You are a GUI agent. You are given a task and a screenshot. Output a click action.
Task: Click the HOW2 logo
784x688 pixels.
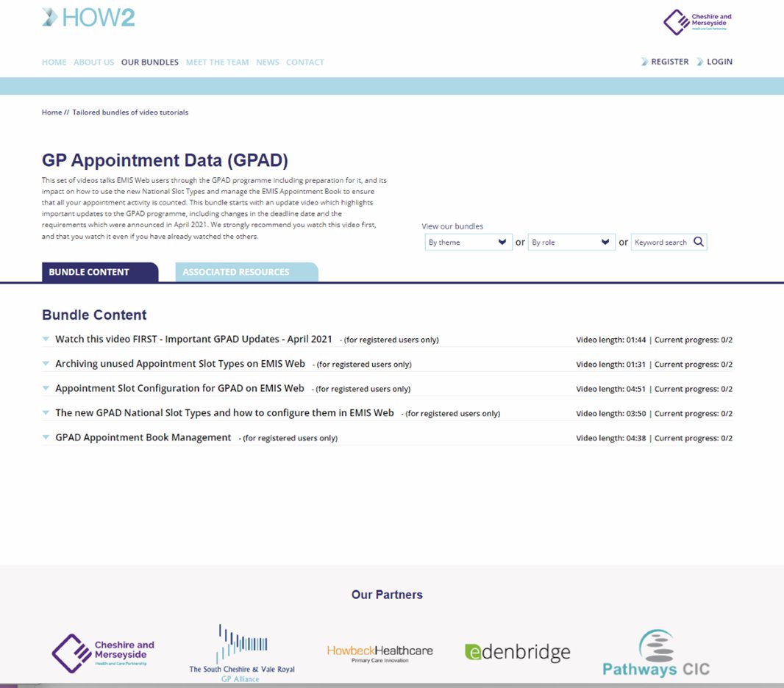[x=88, y=18]
